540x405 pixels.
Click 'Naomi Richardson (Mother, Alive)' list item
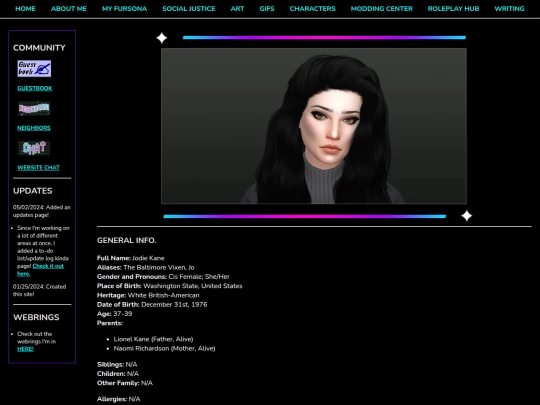[164, 349]
